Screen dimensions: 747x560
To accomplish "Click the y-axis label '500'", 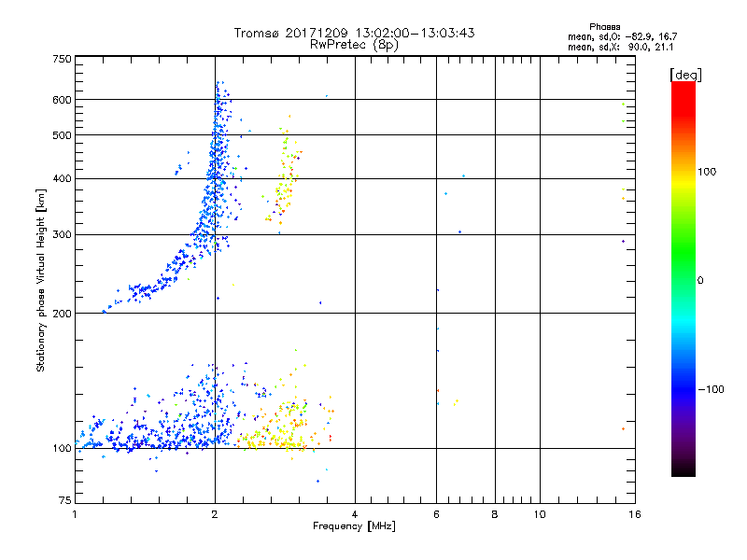I will click(x=62, y=135).
